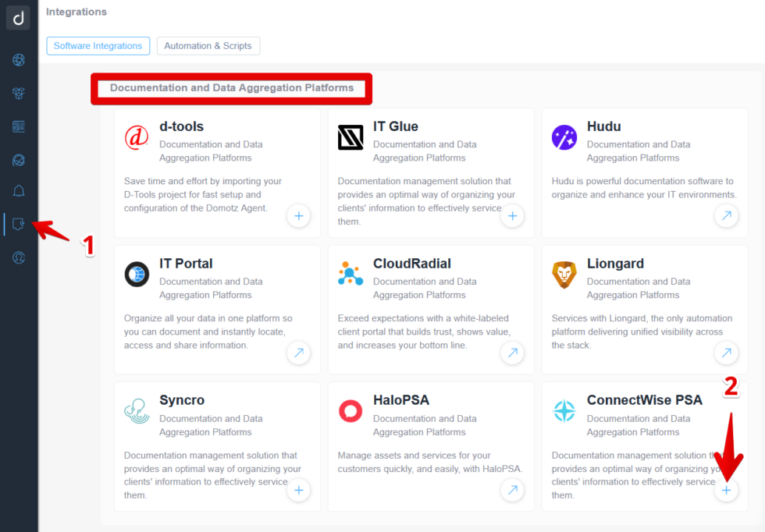Open the IT Portal external link arrow

[298, 353]
